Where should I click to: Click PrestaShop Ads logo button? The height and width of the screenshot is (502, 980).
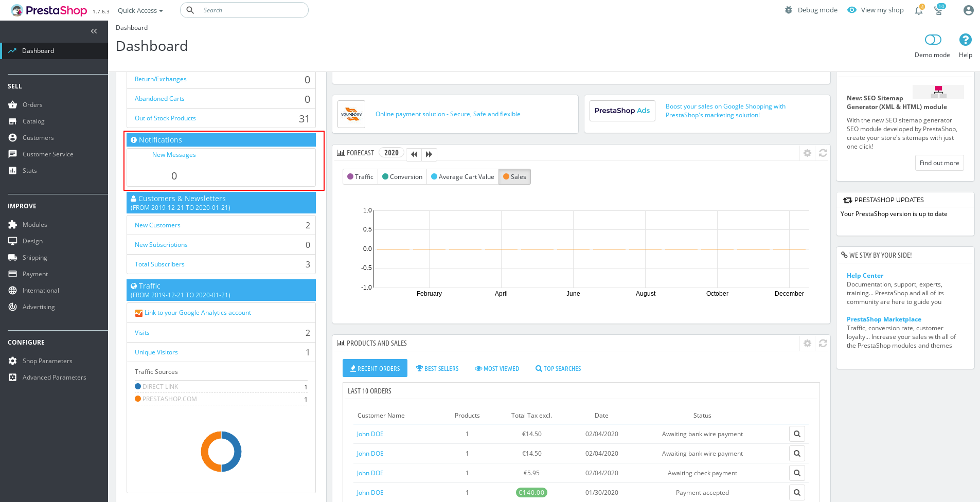622,111
